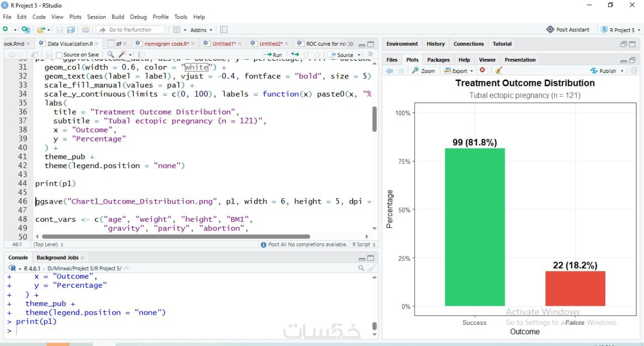Click Zoom plot magnifier in Plots pane
644x346 pixels.
(x=424, y=70)
